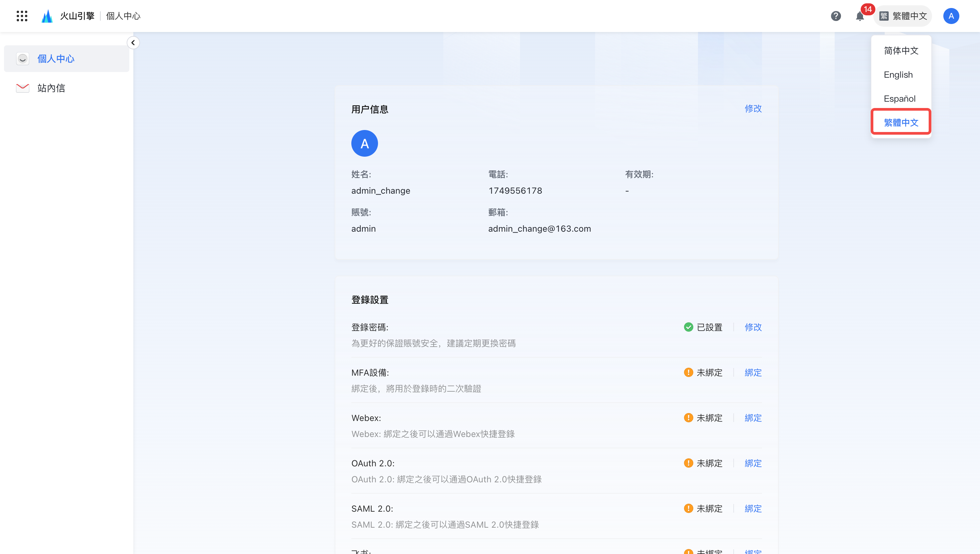Click orange warning icon in MFA設備 row
This screenshot has height=554, width=980.
pos(688,373)
